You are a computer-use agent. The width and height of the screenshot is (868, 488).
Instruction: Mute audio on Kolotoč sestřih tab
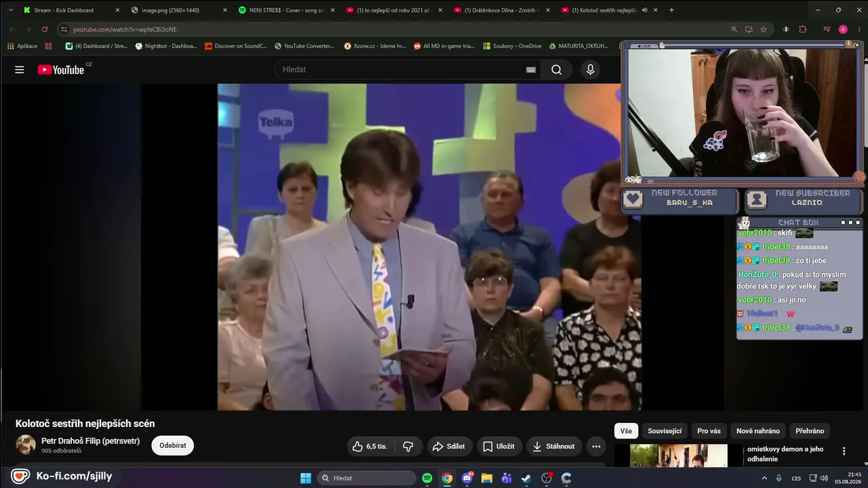click(x=644, y=10)
